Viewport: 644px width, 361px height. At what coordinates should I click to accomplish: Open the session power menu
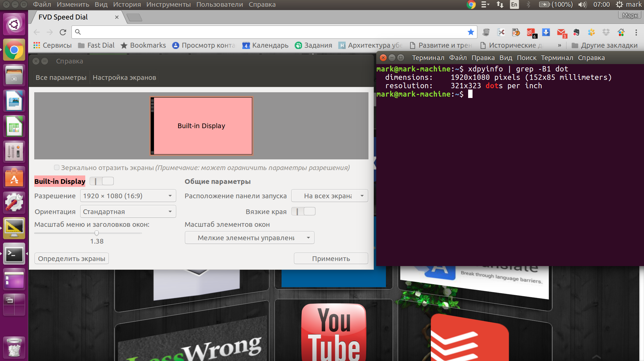point(620,4)
